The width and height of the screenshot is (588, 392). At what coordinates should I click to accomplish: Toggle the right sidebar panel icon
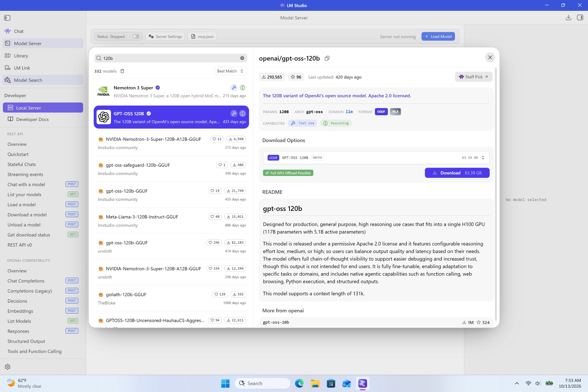[580, 17]
